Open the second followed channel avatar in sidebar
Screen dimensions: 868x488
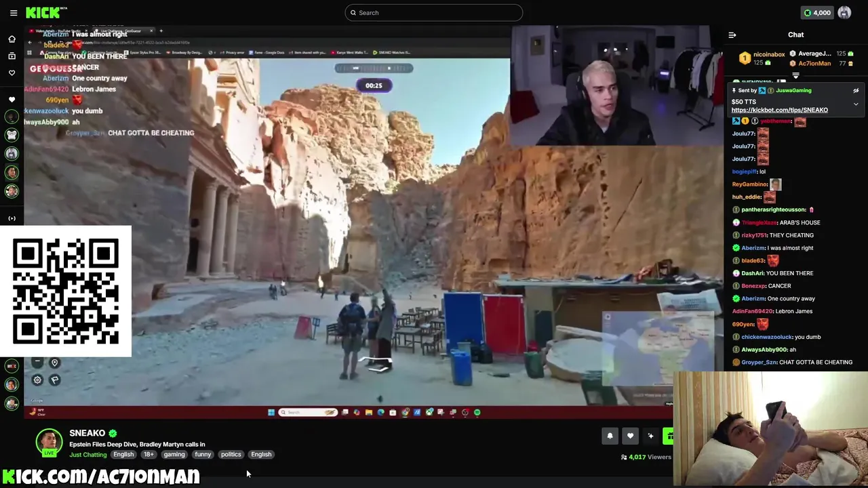click(12, 135)
